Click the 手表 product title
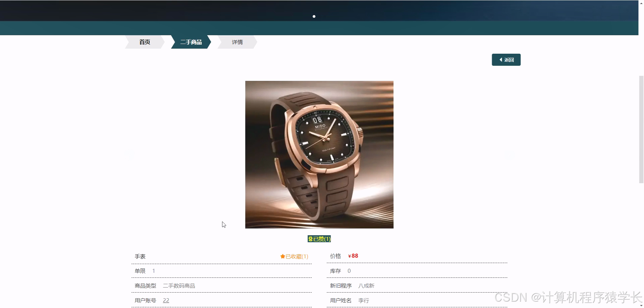644x308 pixels. point(140,256)
